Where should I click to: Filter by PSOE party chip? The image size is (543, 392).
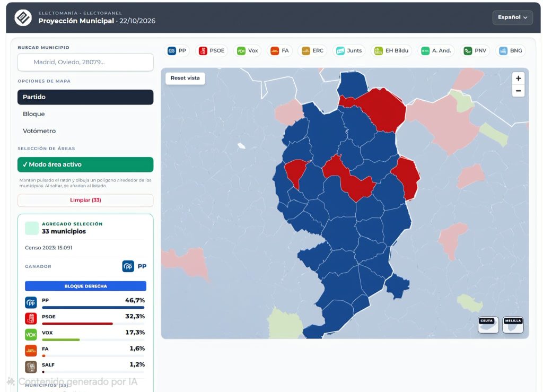(212, 51)
